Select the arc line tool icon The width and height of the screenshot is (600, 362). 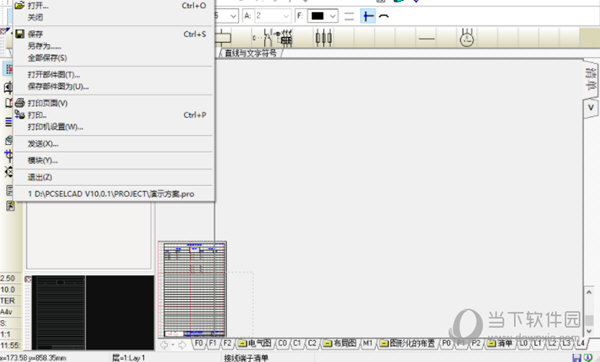pos(384,16)
